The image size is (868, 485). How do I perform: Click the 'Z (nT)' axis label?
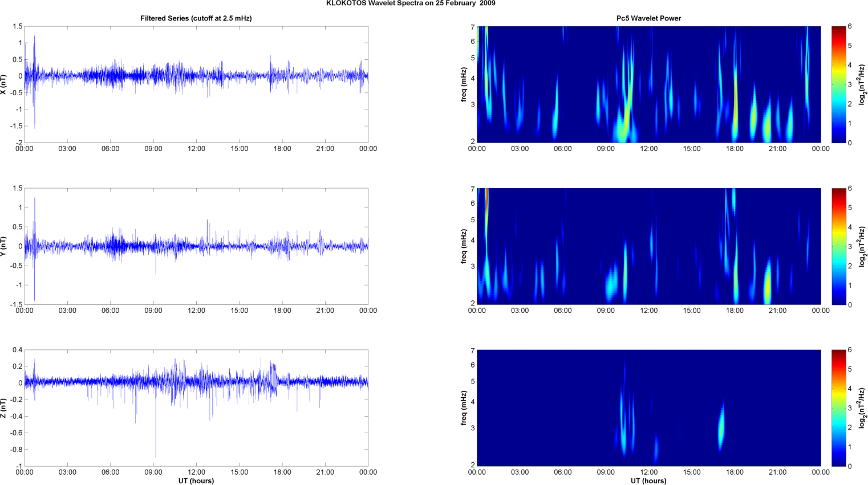[x=4, y=408]
